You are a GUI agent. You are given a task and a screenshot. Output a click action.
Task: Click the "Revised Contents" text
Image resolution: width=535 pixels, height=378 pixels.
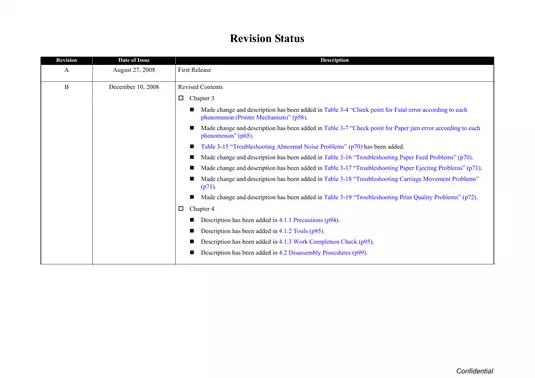200,87
